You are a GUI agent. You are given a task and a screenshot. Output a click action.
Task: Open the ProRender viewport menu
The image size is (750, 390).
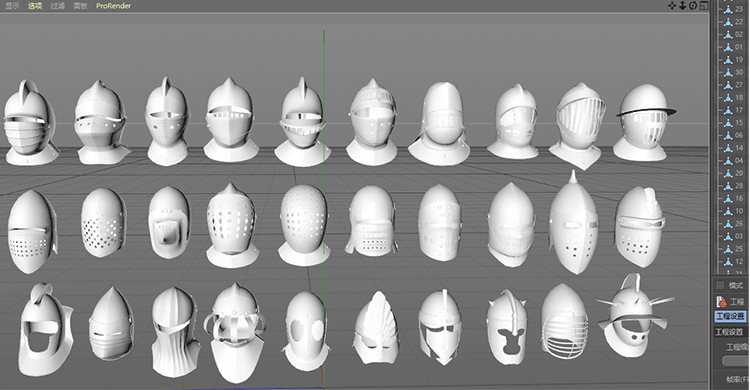click(x=113, y=6)
